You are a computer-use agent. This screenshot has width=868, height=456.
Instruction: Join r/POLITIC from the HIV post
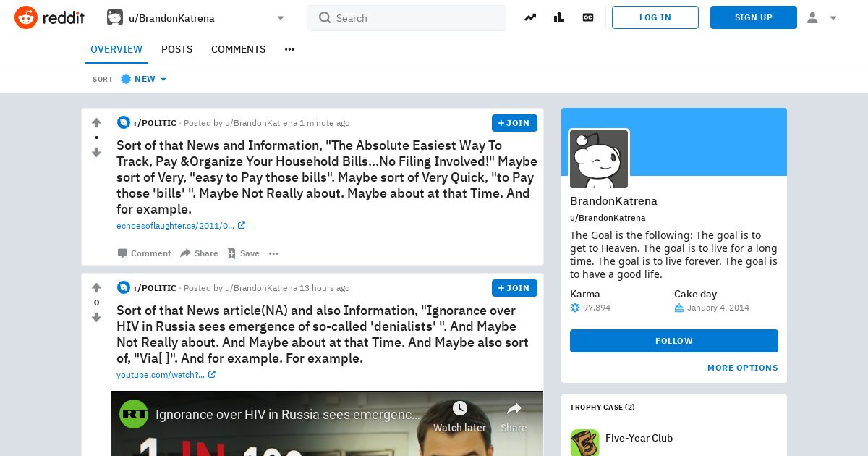(x=514, y=288)
